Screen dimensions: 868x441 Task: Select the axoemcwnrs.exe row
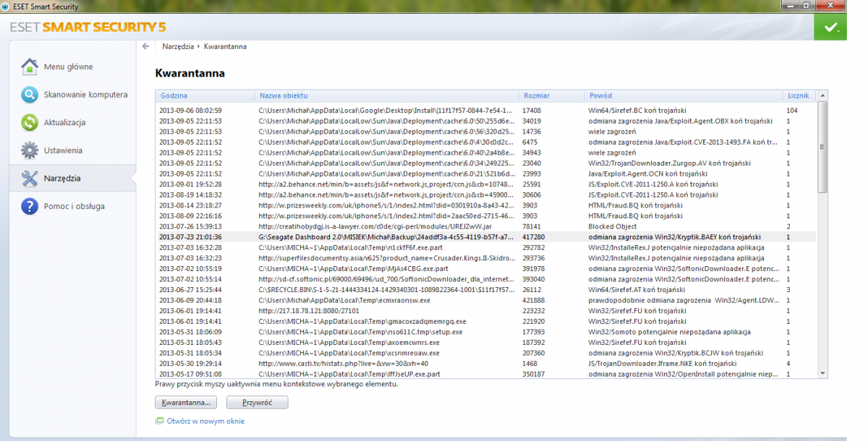pos(486,343)
